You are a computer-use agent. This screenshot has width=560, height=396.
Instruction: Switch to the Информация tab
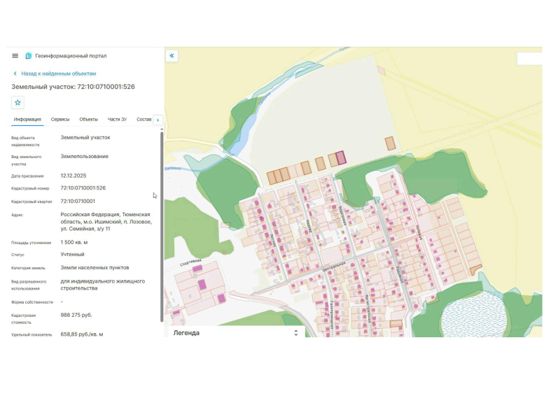[28, 119]
